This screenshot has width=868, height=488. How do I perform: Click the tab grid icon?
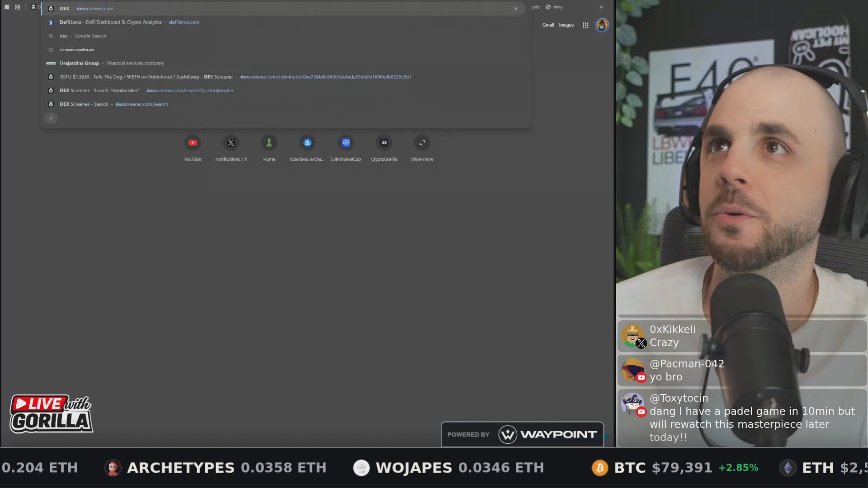18,7
